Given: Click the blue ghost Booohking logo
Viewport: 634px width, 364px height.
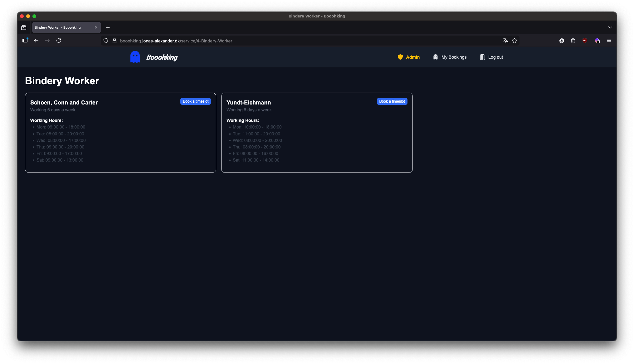Looking at the screenshot, I should 135,57.
